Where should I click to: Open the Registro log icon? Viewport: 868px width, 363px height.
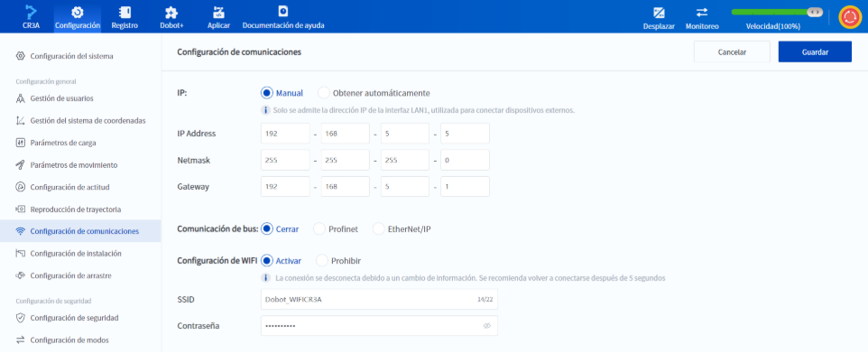(125, 13)
